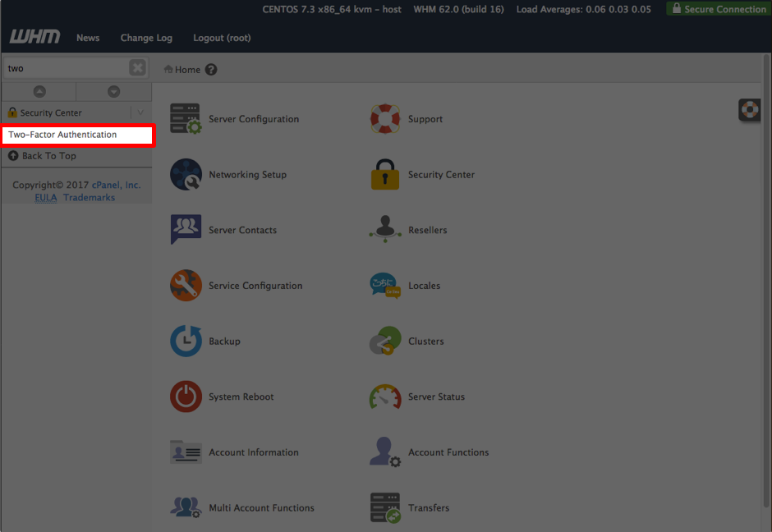772x532 pixels.
Task: Collapse the Security Center section chevron
Action: click(140, 112)
